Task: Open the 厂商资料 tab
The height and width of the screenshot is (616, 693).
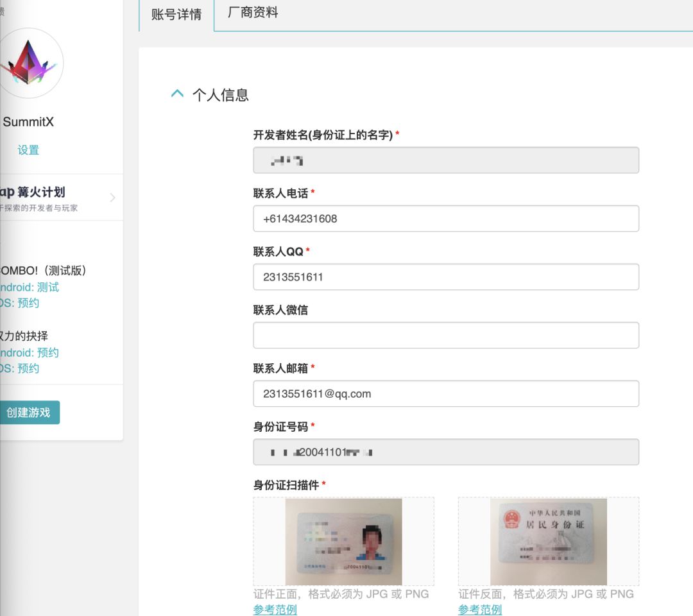Action: tap(253, 12)
